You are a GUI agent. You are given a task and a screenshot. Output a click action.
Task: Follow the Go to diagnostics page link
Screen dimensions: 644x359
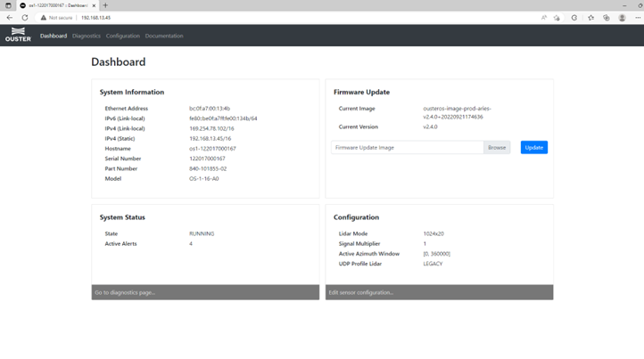[x=124, y=292]
